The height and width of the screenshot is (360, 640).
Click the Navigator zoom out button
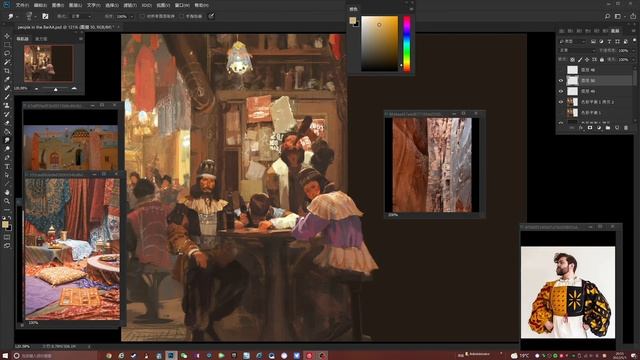tap(36, 88)
